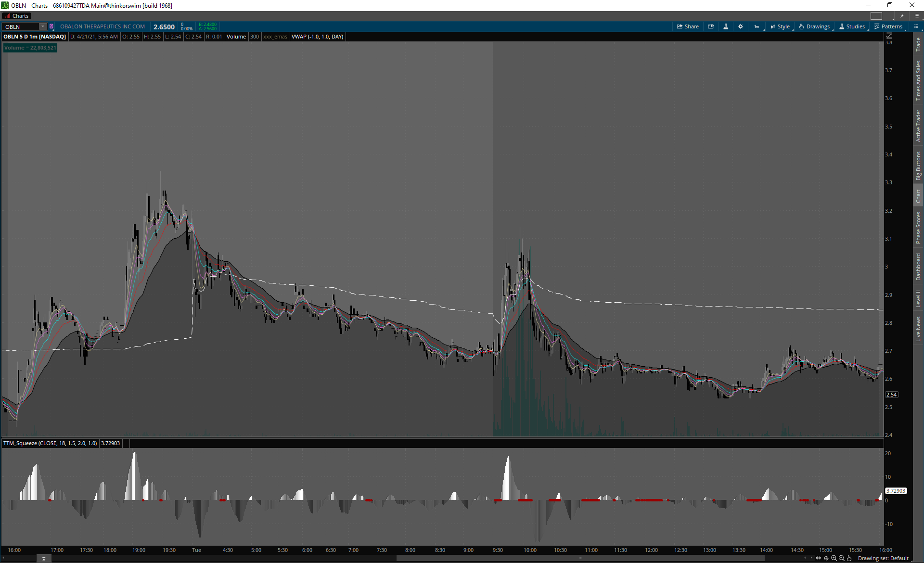Expand the OBLN symbol dropdown arrow
Image resolution: width=924 pixels, height=563 pixels.
tap(43, 26)
